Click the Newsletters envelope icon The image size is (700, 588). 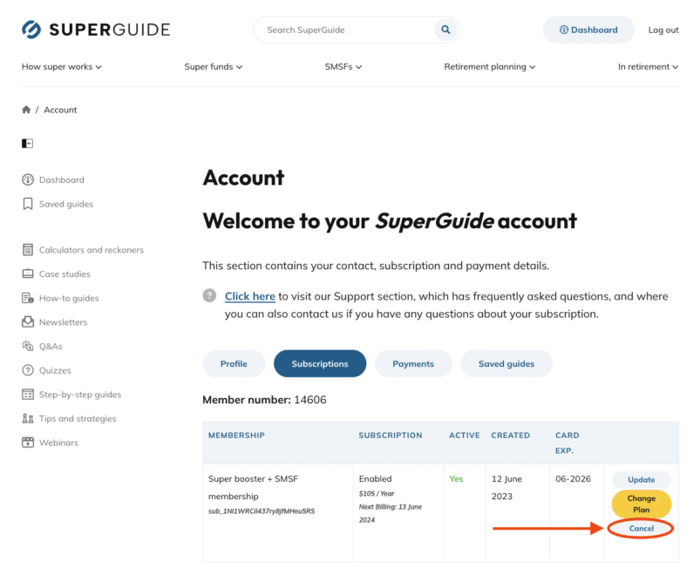point(28,322)
